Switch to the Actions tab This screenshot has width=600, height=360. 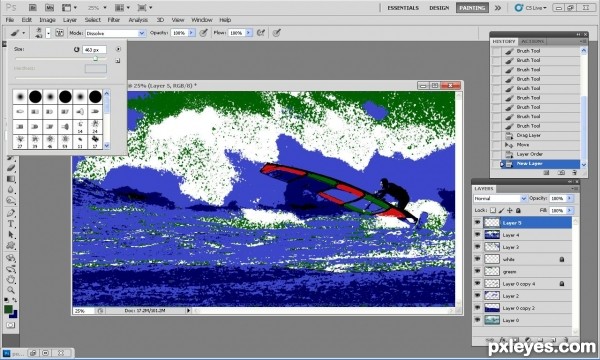(x=532, y=41)
